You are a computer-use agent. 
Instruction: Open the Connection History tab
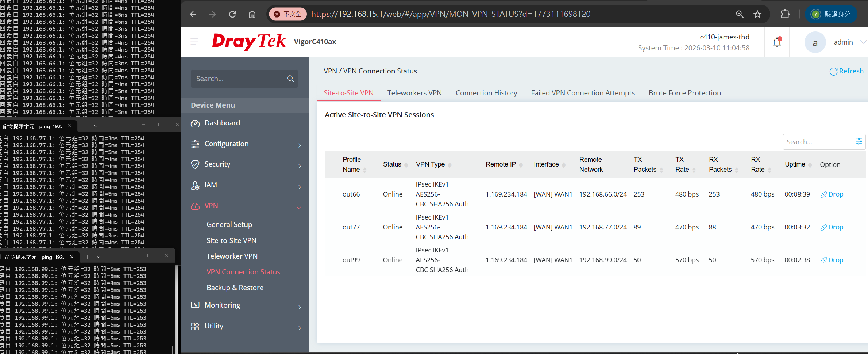tap(486, 93)
